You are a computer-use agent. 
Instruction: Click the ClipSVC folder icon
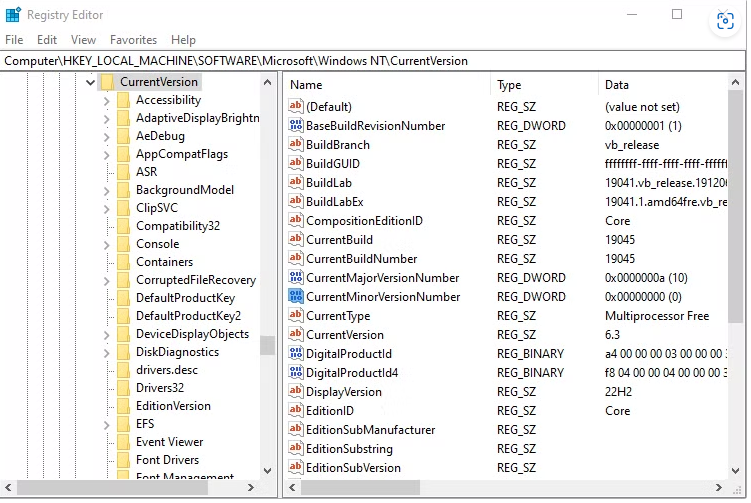click(124, 208)
